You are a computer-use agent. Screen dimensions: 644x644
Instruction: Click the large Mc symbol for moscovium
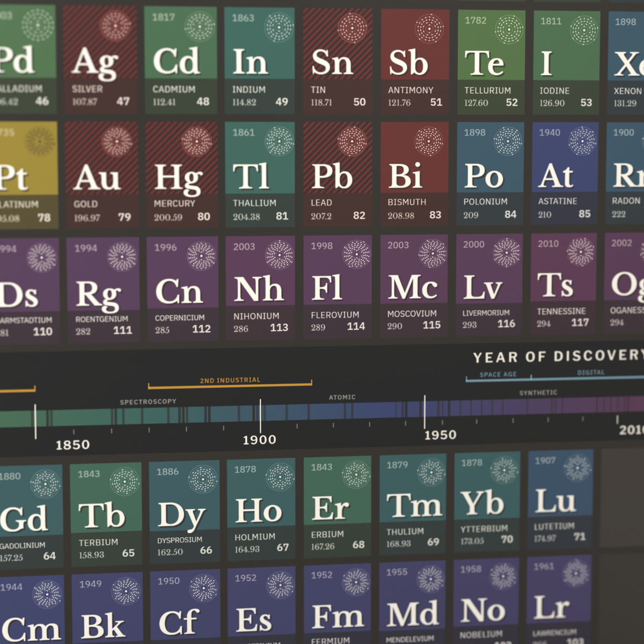tap(413, 288)
